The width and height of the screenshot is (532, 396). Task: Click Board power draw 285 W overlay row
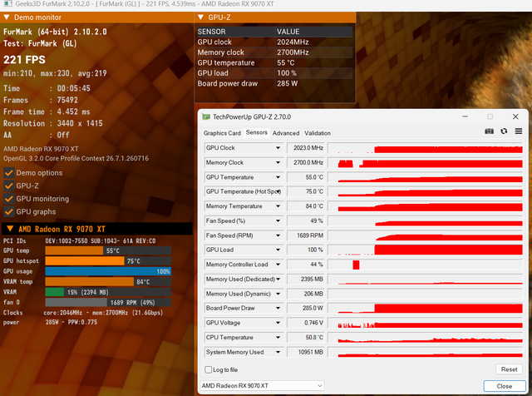[275, 83]
